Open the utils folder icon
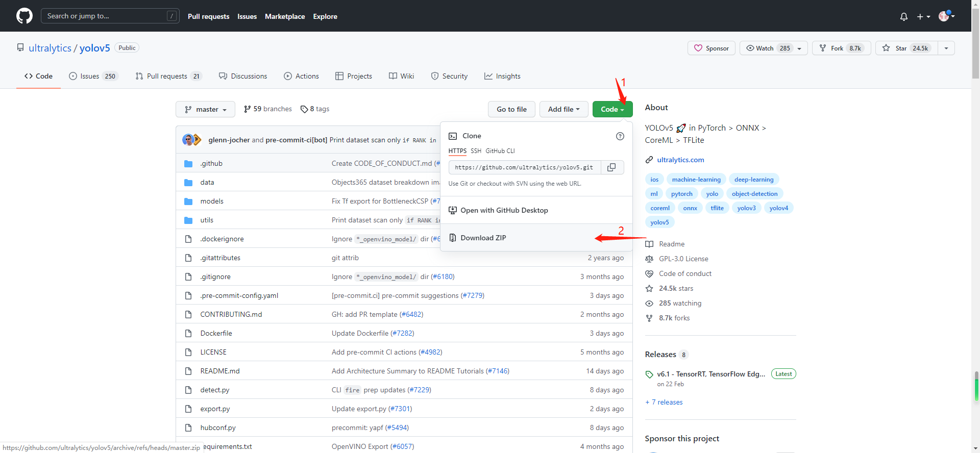 click(188, 220)
